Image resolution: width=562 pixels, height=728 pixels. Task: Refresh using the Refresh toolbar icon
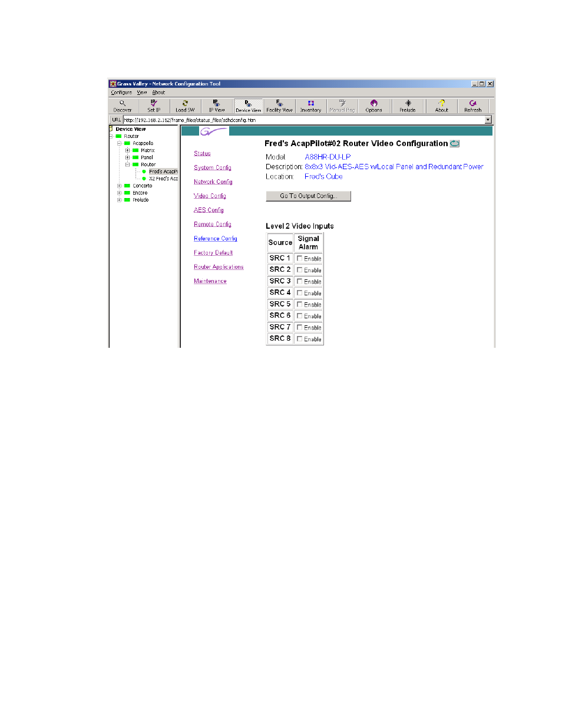pos(472,106)
